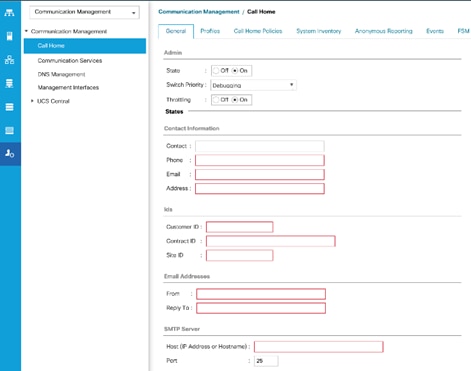Open the Communication Management filter dropdown
This screenshot has height=371, width=471.
(84, 12)
